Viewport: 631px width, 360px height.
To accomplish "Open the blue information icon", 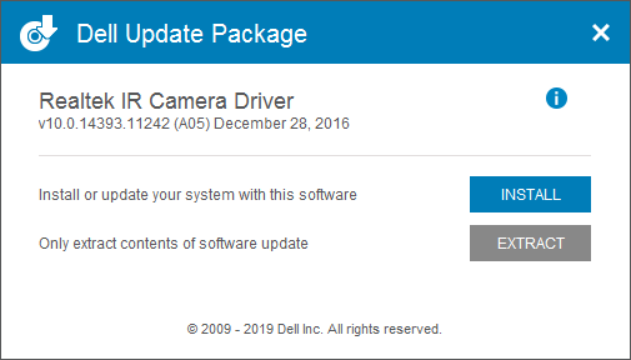I will 557,98.
